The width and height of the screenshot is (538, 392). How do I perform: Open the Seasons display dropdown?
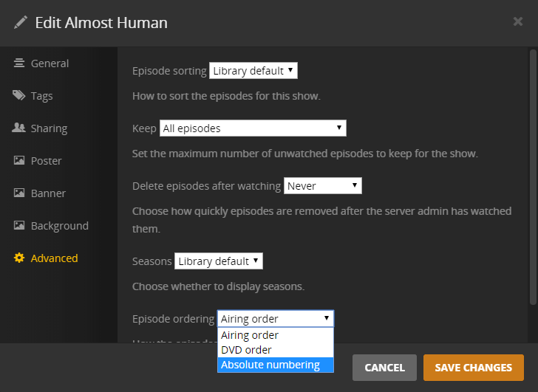coord(219,261)
